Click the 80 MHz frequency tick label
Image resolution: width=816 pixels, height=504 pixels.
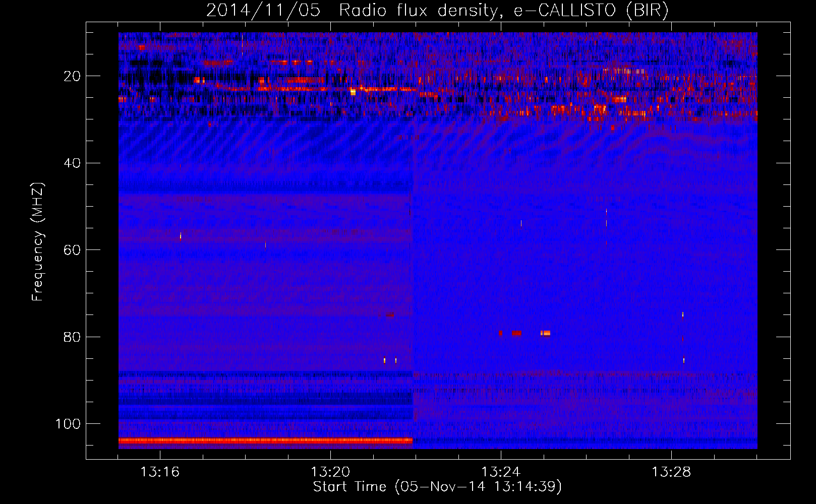pos(73,337)
